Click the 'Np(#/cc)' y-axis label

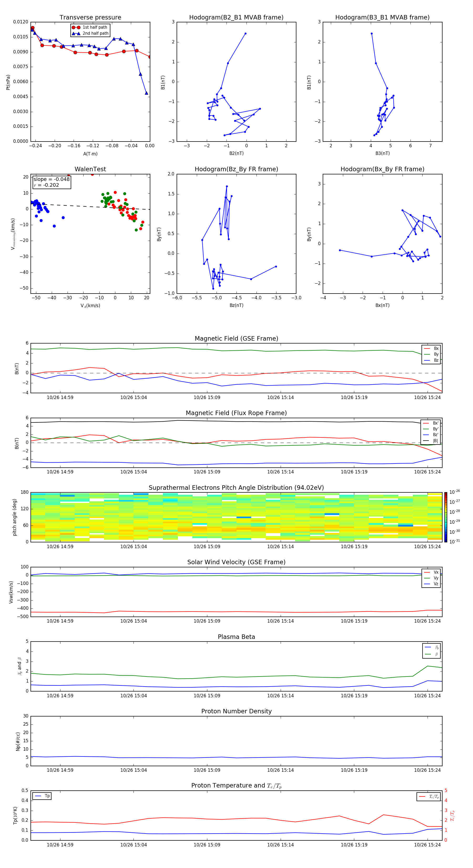(x=18, y=741)
